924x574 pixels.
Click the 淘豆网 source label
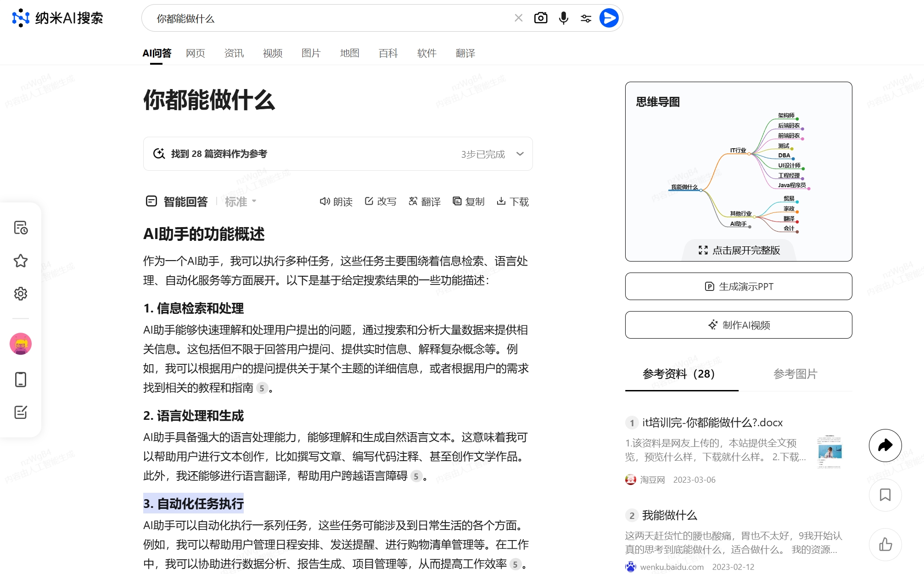pyautogui.click(x=652, y=479)
